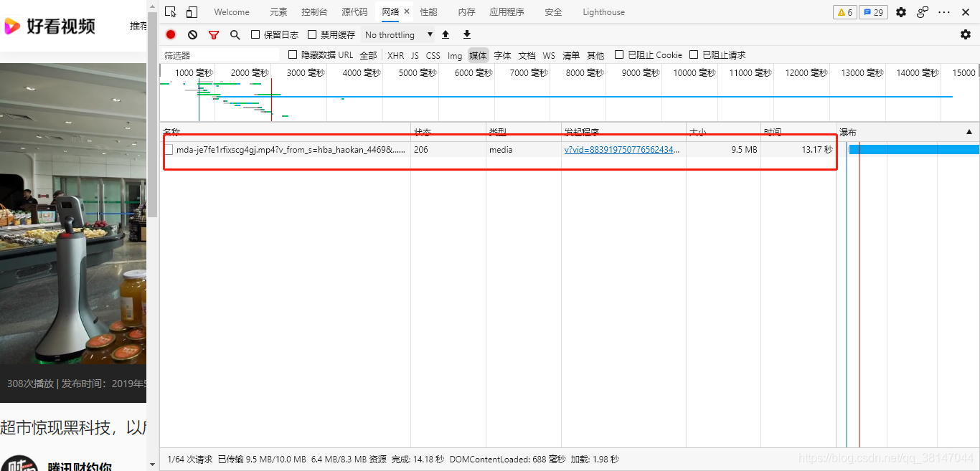Switch to the 控制台 tab

(314, 12)
